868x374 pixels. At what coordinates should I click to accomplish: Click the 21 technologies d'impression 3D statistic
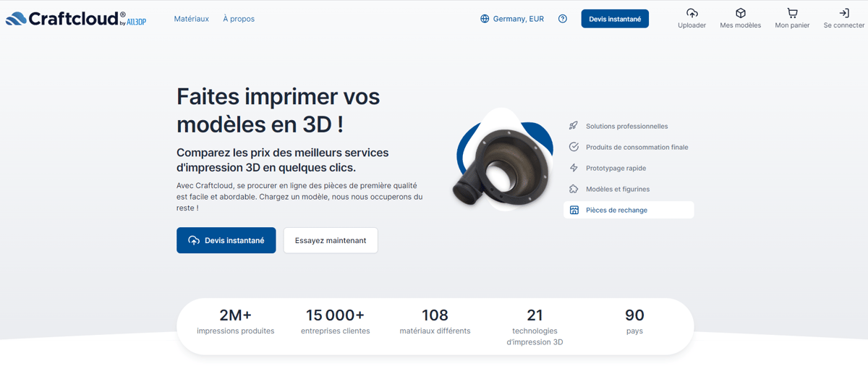click(535, 327)
